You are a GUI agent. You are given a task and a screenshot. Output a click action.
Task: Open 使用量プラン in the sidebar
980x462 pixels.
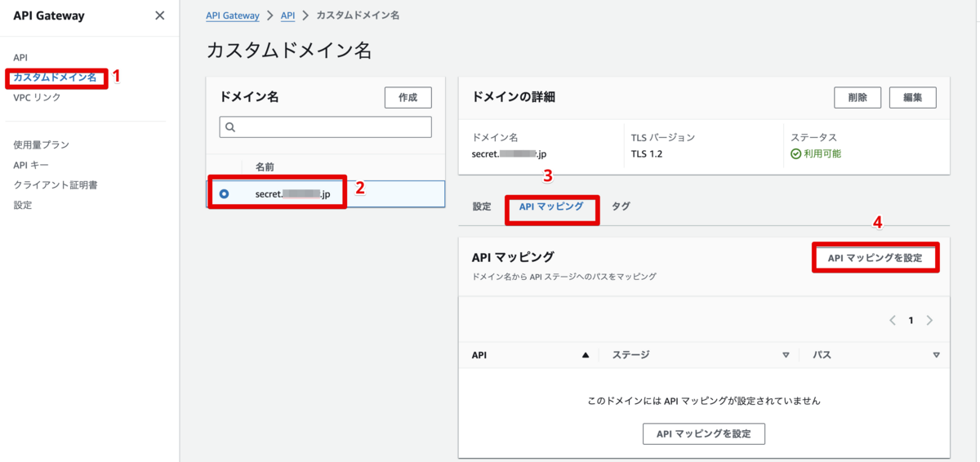[42, 144]
